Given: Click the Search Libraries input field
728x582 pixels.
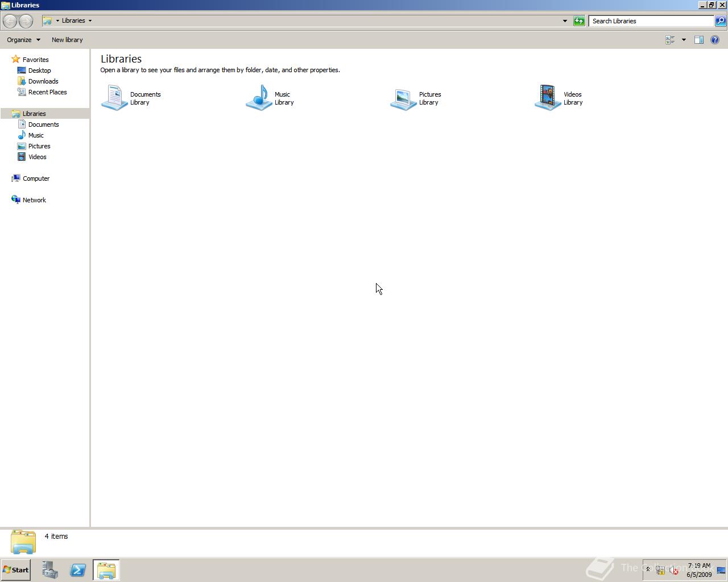Looking at the screenshot, I should 651,21.
